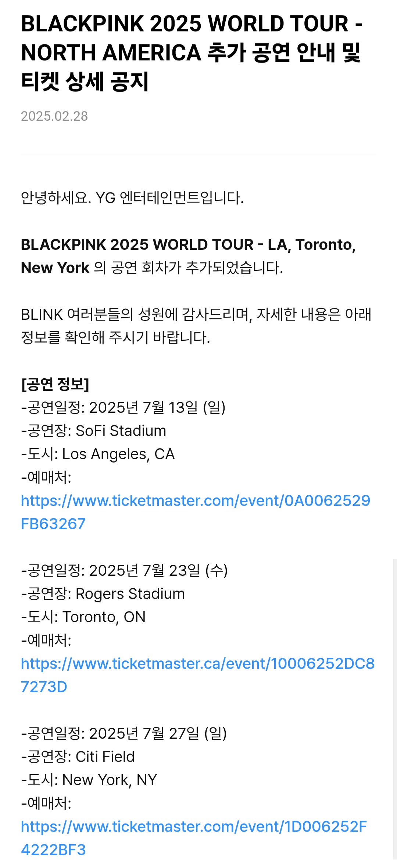Open the Los Angeles Ticketmaster link ending FB63267
Viewport: 397px width, 868px height.
pos(196,512)
